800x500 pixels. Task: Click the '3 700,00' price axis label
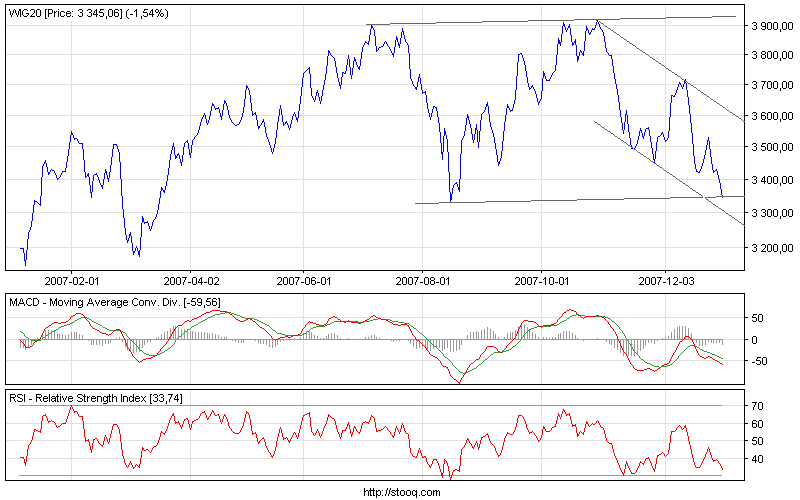coord(772,85)
